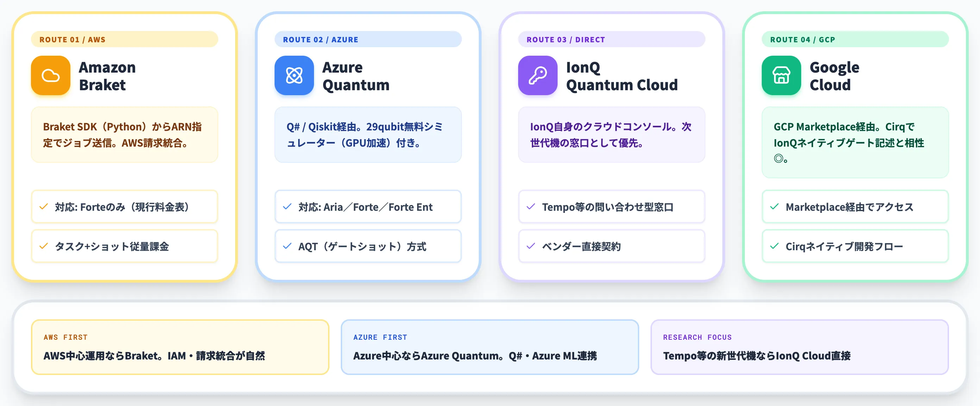
Task: Click the purple IonQ key icon
Action: tap(538, 75)
